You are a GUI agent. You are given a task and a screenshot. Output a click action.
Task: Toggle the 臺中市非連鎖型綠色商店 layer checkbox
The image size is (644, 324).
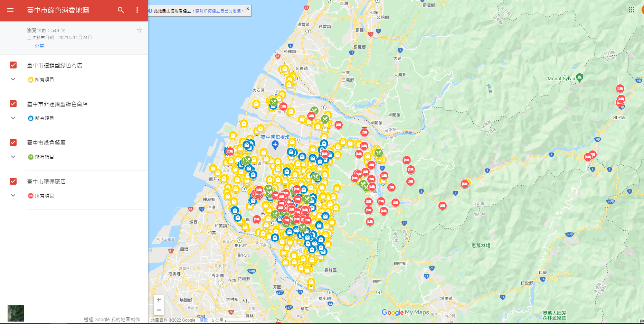click(13, 104)
